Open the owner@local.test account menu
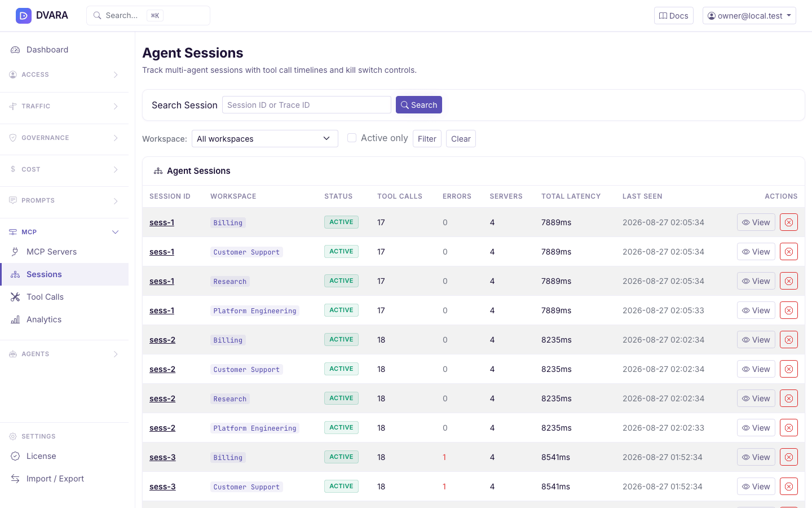Screen dimensions: 812x508 [749, 16]
